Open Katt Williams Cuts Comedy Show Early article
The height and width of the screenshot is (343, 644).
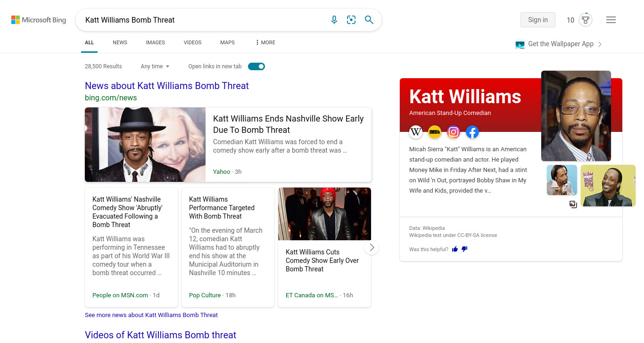click(322, 261)
